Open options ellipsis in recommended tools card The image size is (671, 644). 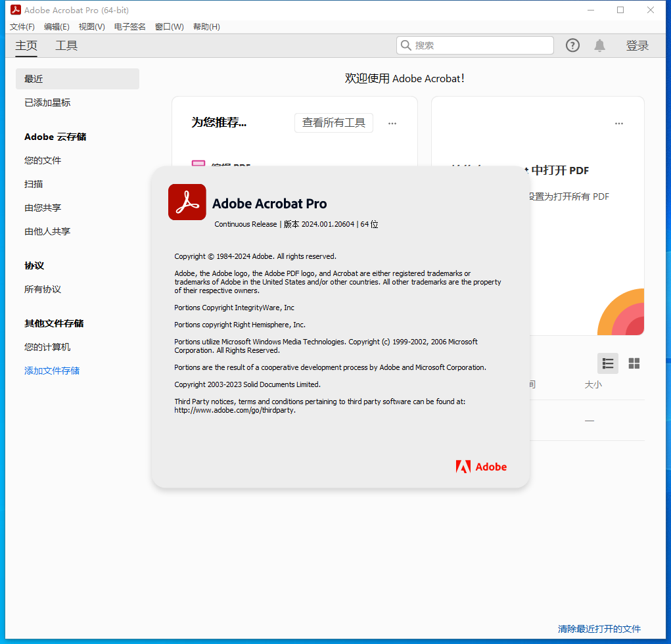coord(392,124)
